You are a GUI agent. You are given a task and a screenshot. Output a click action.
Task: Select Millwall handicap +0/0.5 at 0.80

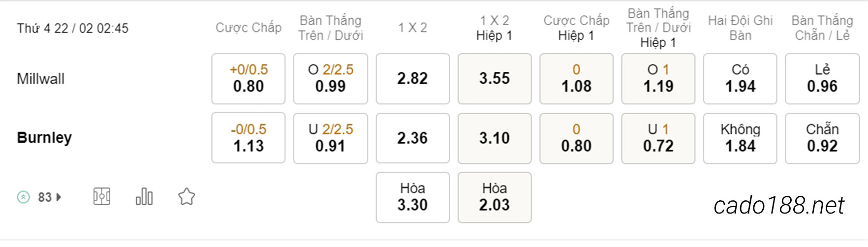coord(248,79)
